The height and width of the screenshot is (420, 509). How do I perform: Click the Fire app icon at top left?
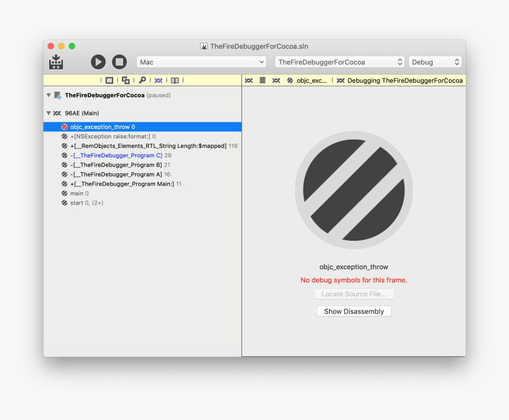pyautogui.click(x=56, y=62)
